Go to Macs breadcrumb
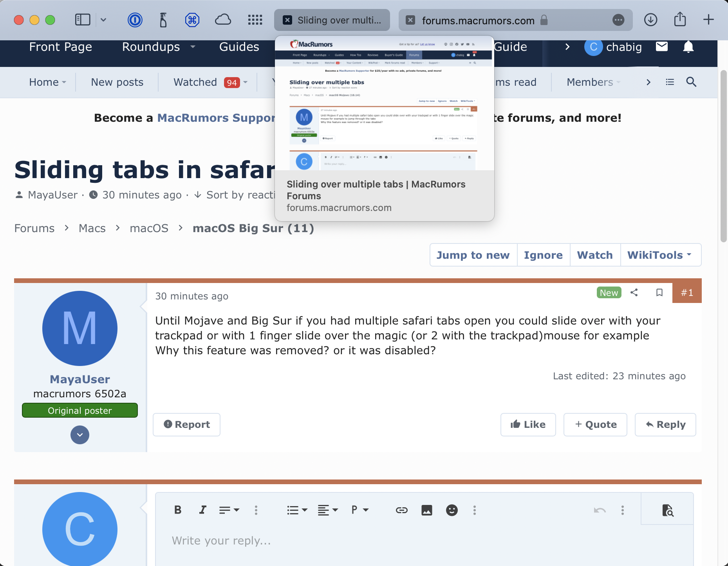This screenshot has width=728, height=566. click(x=92, y=228)
